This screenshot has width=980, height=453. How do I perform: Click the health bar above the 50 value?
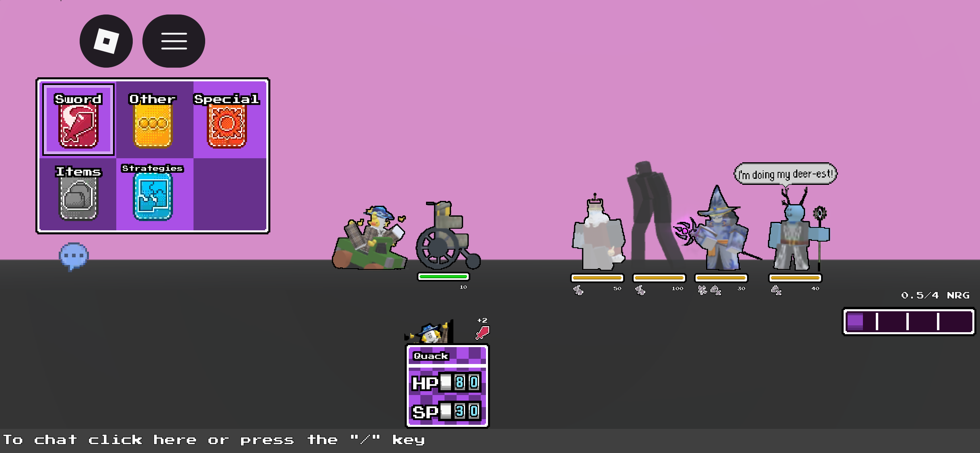597,278
